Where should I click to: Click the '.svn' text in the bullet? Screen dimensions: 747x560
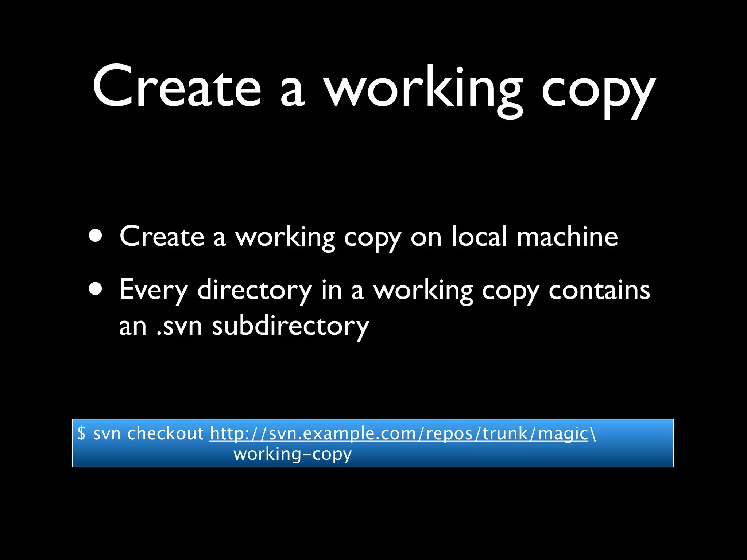pyautogui.click(x=179, y=326)
